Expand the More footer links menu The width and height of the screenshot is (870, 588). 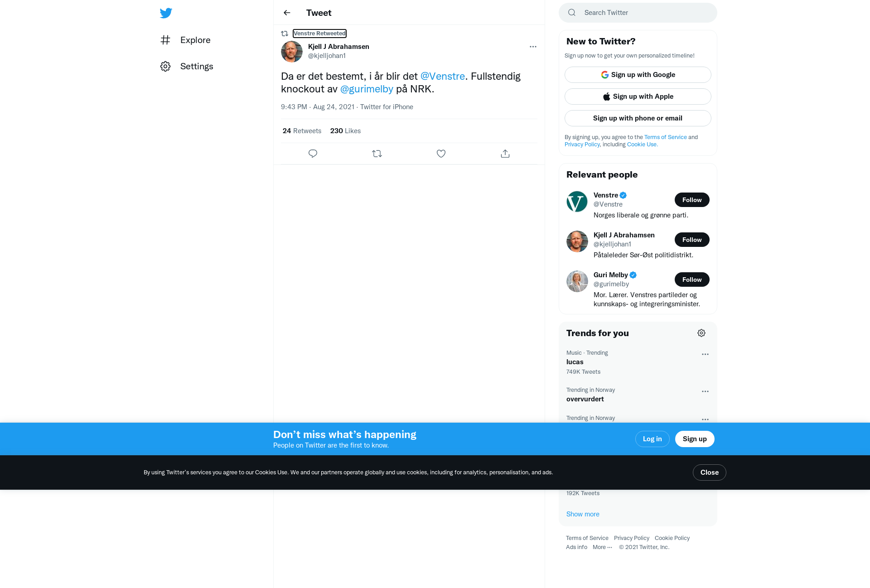(x=602, y=547)
